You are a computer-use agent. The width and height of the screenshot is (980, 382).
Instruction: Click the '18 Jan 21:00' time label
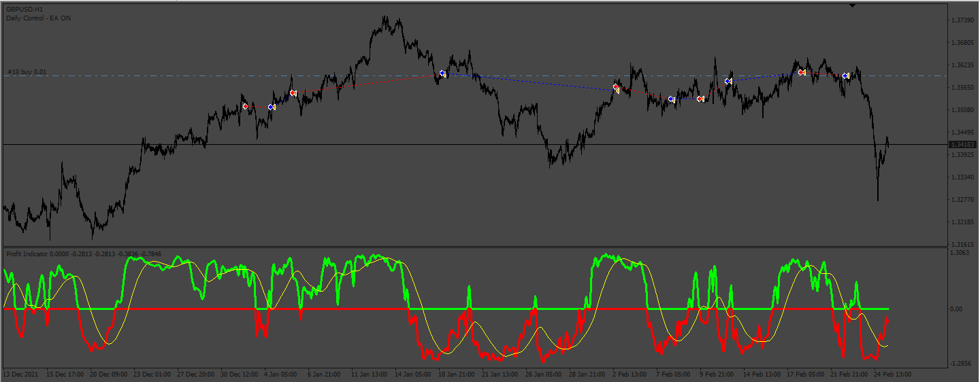point(458,374)
